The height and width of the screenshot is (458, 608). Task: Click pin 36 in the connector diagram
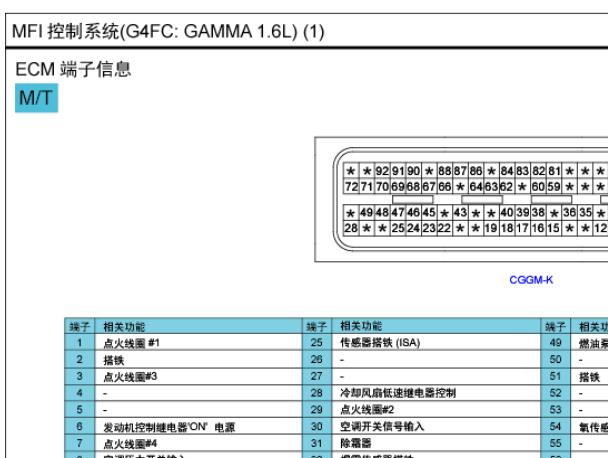(x=570, y=213)
